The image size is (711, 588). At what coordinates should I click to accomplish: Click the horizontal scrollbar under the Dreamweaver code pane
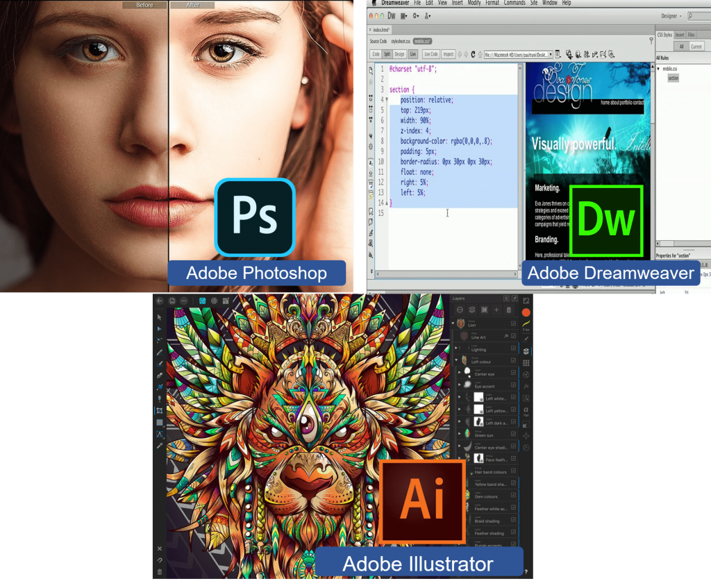[x=446, y=274]
